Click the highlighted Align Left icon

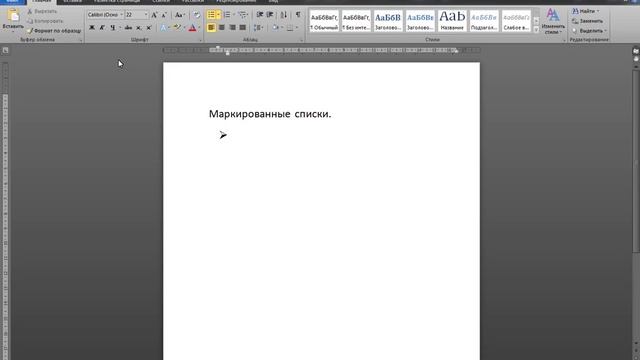(x=211, y=28)
